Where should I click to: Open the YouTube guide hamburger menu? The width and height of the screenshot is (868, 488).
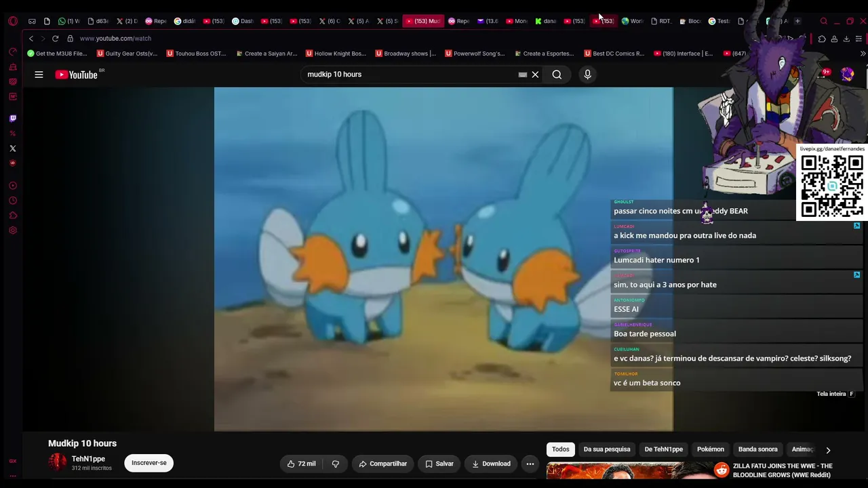point(39,75)
